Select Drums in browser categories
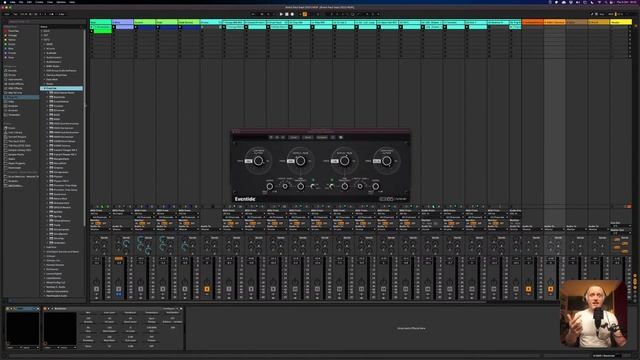The image size is (640, 360). coord(13,75)
